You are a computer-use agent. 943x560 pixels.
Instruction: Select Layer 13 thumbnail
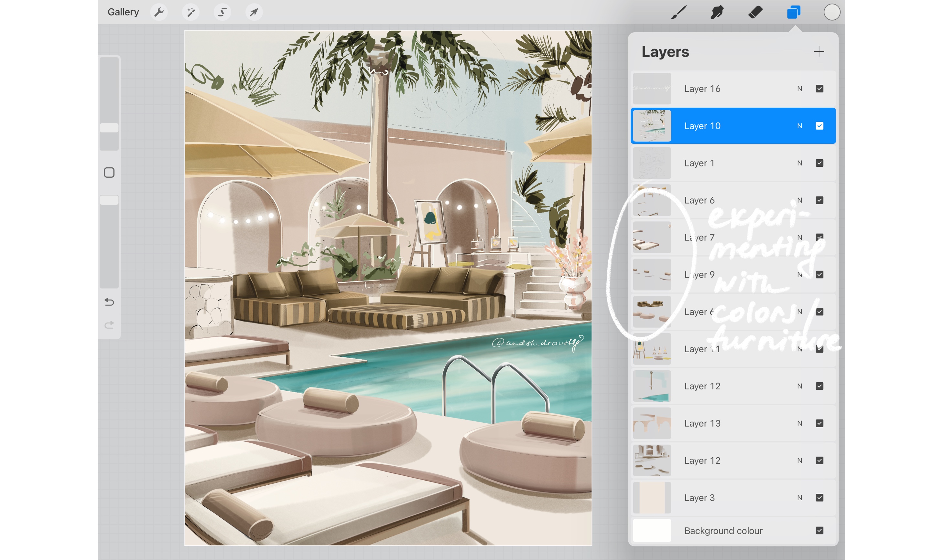(652, 423)
